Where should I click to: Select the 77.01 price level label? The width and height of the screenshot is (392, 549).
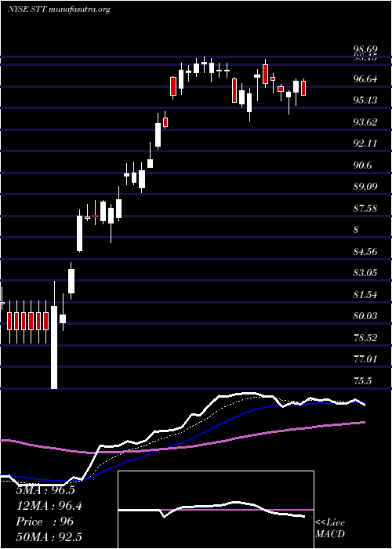point(365,359)
